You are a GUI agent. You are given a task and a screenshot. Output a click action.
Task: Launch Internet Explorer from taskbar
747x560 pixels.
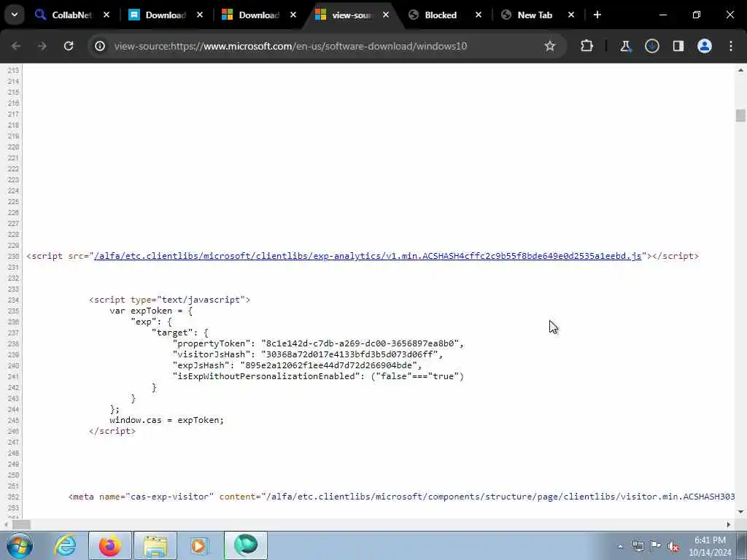(x=65, y=545)
